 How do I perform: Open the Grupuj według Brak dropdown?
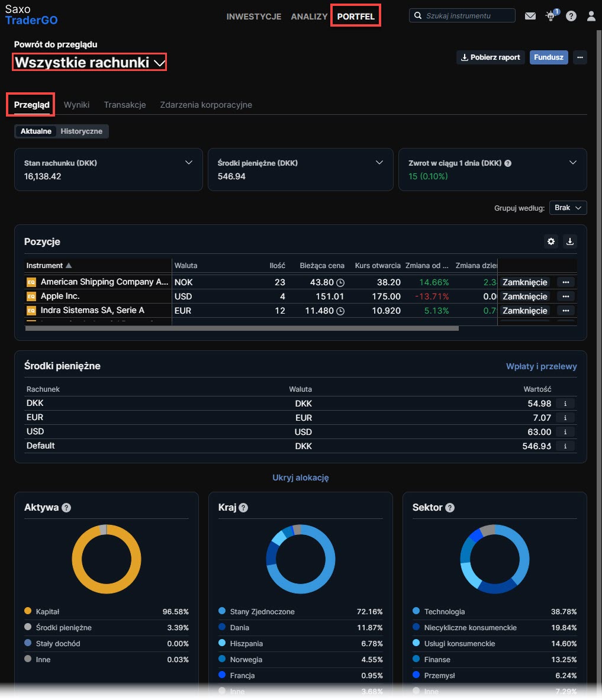[x=568, y=208]
